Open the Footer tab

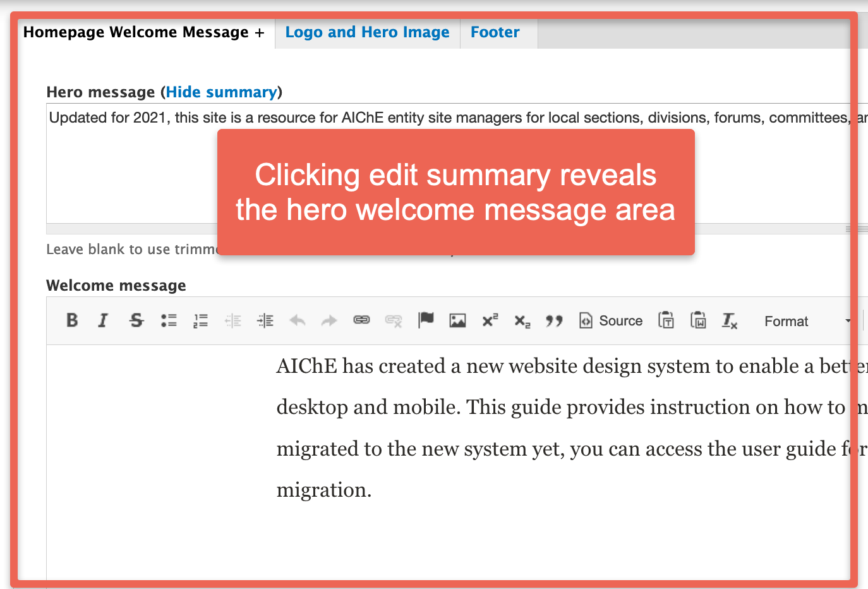pyautogui.click(x=495, y=32)
